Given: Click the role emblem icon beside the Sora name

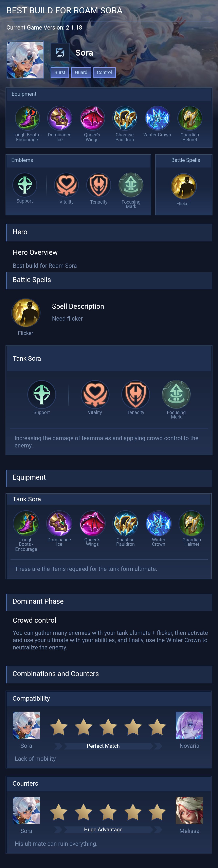Looking at the screenshot, I should pyautogui.click(x=60, y=52).
